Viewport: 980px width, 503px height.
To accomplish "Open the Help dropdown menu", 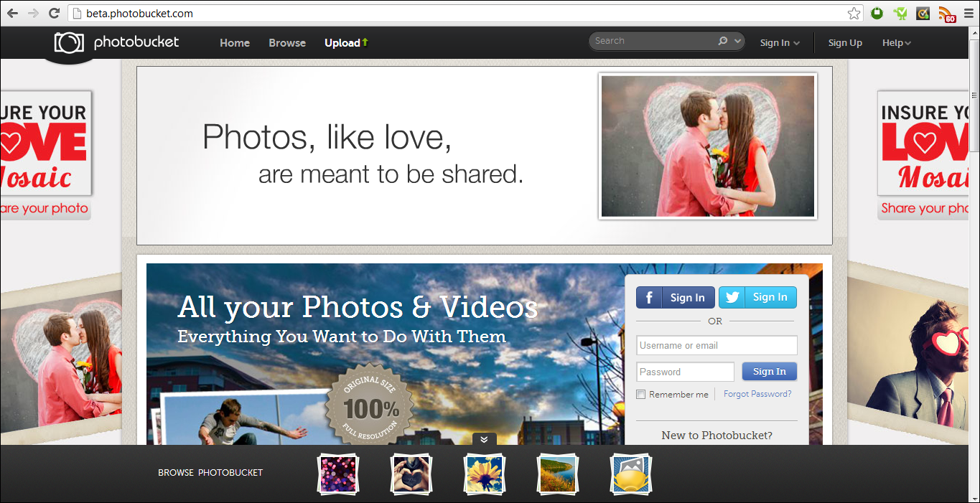I will click(897, 43).
